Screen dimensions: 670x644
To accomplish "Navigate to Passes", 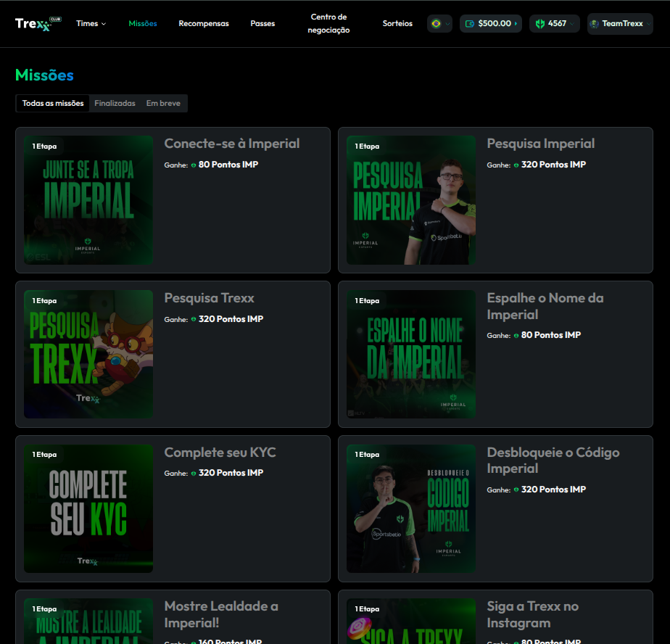I will click(262, 23).
